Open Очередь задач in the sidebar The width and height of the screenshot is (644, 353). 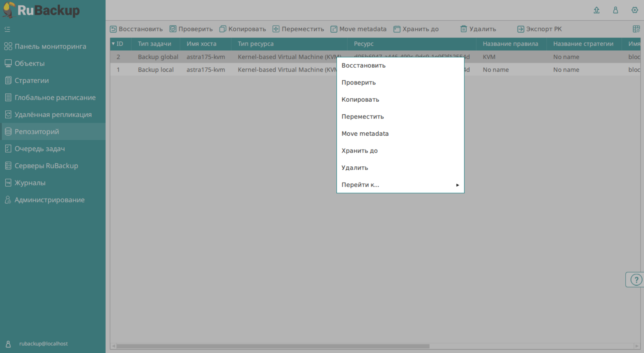(40, 149)
